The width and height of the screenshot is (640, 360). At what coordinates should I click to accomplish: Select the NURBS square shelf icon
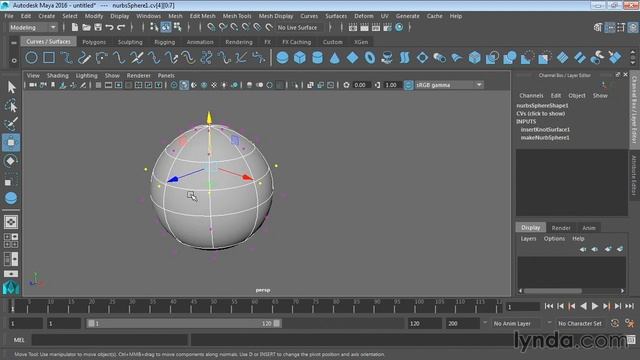[49, 58]
